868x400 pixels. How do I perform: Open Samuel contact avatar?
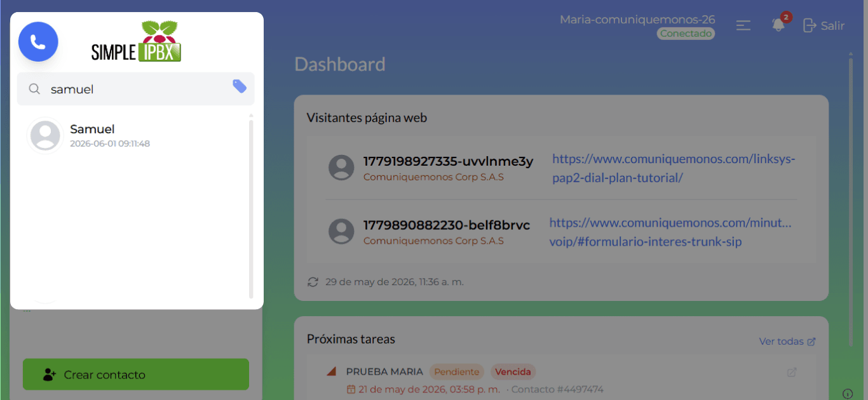(45, 135)
